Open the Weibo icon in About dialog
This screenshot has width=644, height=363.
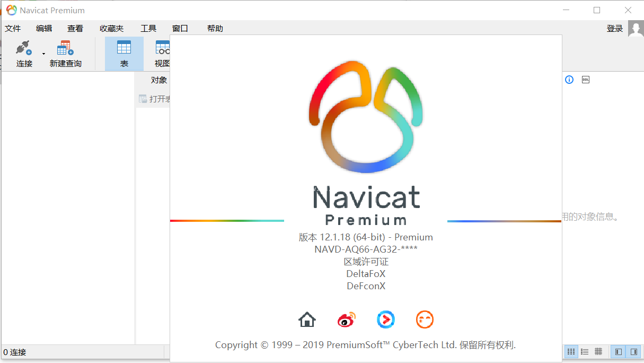[347, 319]
